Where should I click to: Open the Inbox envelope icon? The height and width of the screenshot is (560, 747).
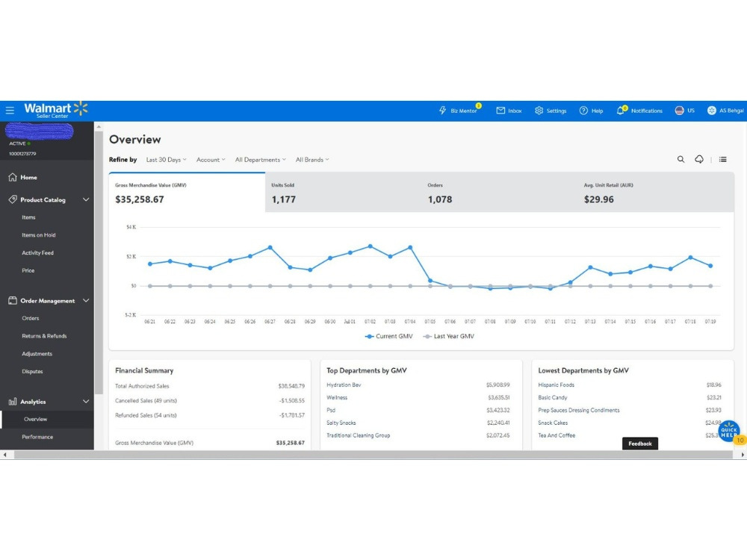pos(500,111)
